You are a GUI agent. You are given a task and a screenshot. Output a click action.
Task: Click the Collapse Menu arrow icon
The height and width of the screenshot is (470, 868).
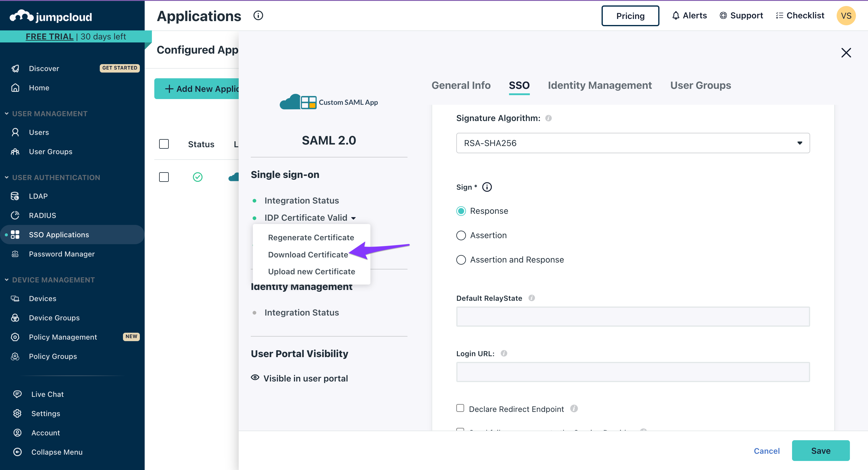pyautogui.click(x=17, y=452)
